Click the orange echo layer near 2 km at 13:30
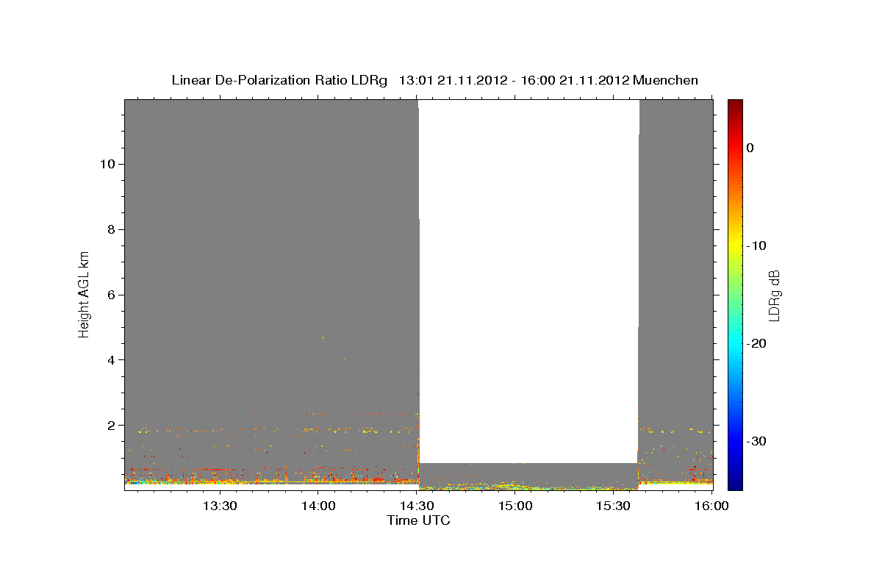 tap(220, 429)
